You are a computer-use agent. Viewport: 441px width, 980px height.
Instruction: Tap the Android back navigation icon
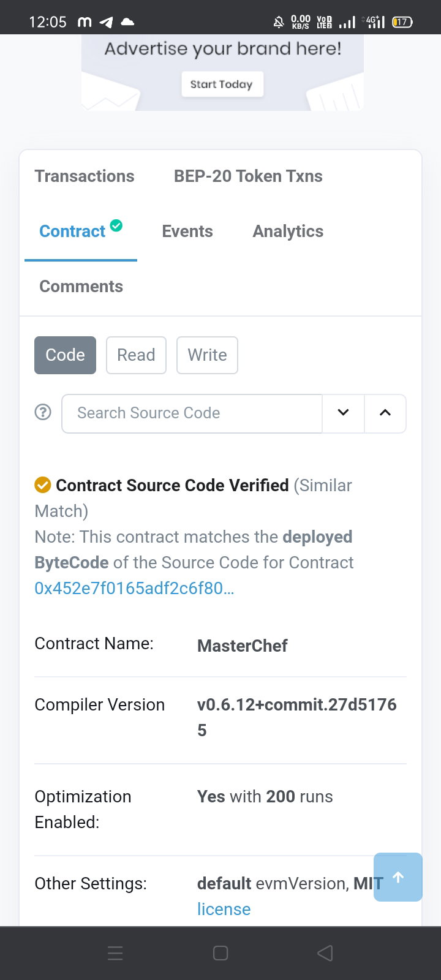pos(325,952)
